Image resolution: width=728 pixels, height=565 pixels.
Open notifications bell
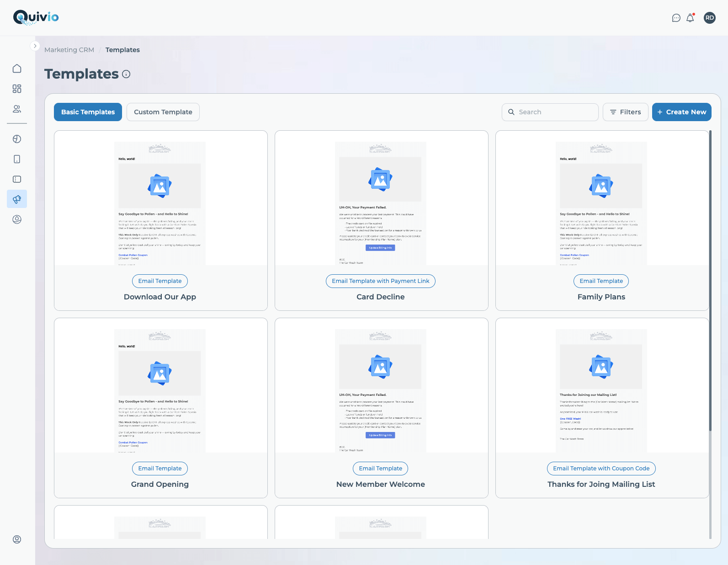pos(690,18)
